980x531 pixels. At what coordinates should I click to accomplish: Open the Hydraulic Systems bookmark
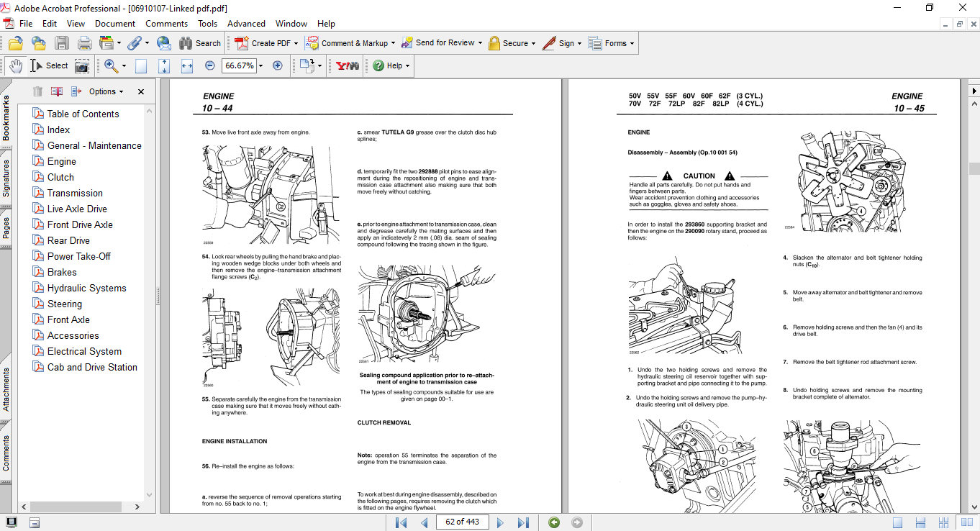[86, 288]
